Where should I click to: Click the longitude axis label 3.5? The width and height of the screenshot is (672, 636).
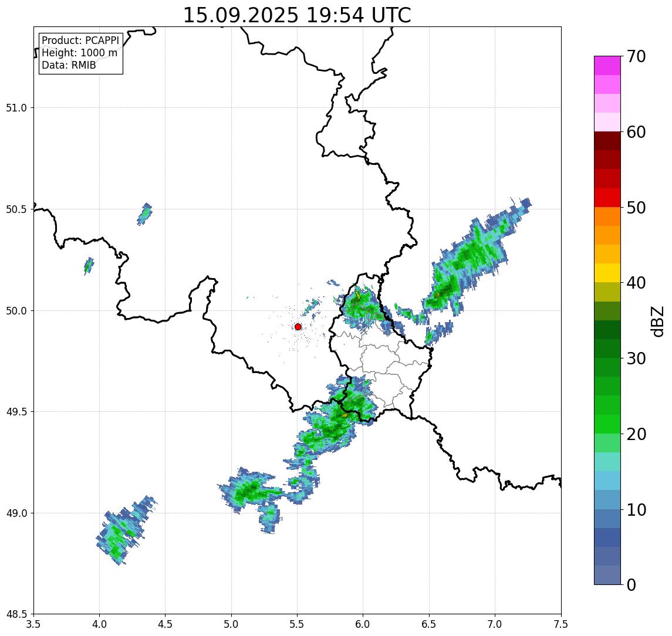33,624
